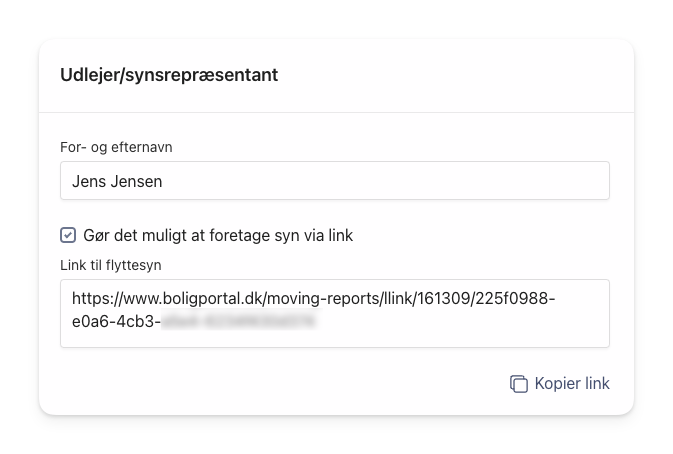
Task: Click empty space after the blurred link text
Action: coord(460,323)
